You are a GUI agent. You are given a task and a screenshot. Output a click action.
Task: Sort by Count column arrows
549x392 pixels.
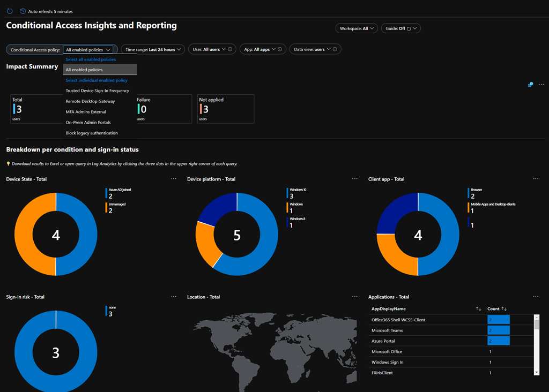[504, 309]
